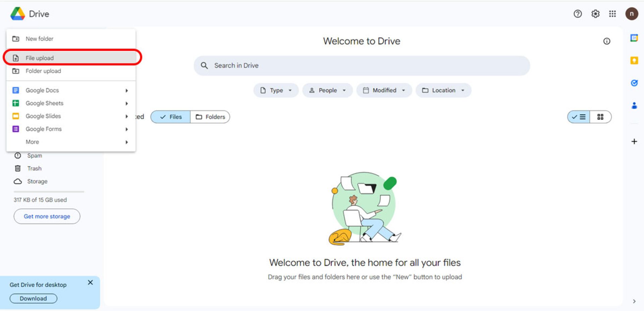Open Spam in the sidebar
644x311 pixels.
35,155
